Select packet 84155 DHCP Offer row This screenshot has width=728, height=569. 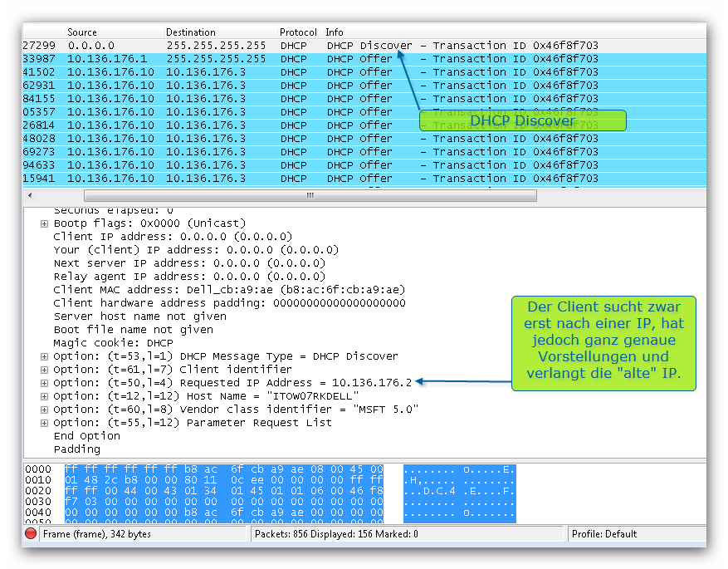point(364,99)
